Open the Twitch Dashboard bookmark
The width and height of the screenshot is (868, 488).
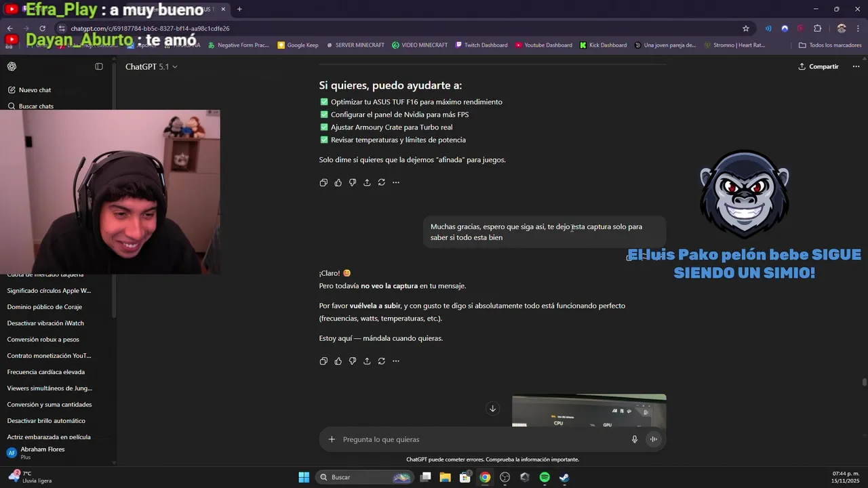tap(481, 45)
